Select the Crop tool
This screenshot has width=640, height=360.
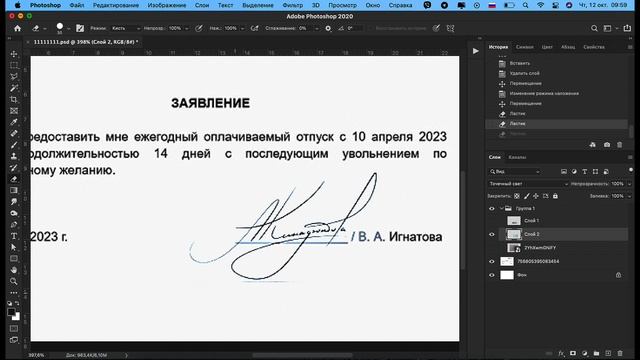(14, 100)
